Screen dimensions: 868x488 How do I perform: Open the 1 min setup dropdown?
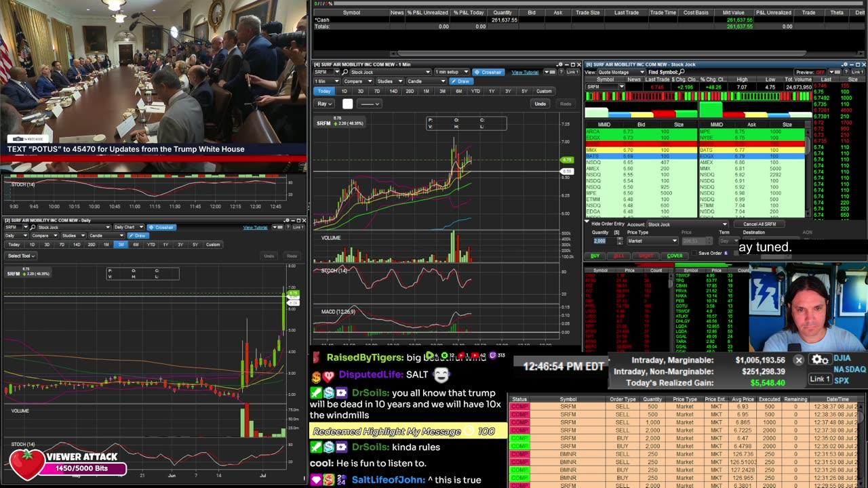point(452,72)
